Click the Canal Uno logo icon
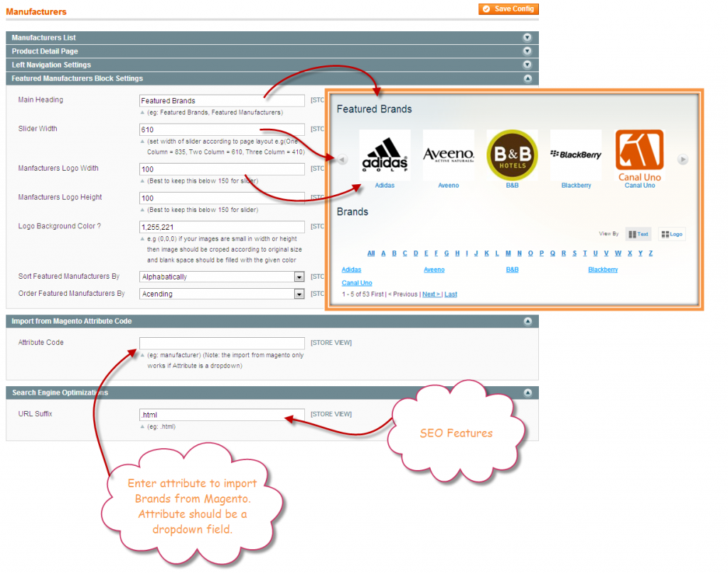The width and height of the screenshot is (728, 574). tap(639, 155)
